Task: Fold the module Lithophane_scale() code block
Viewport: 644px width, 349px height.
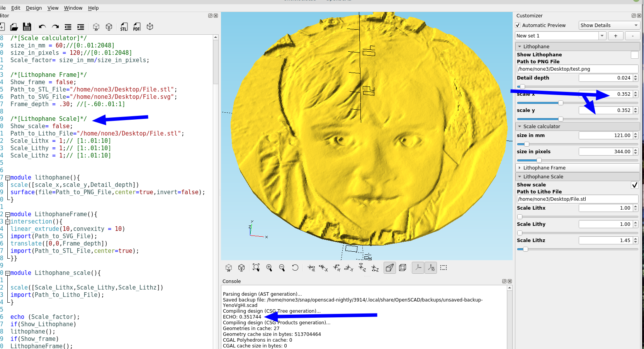Action: [7, 273]
